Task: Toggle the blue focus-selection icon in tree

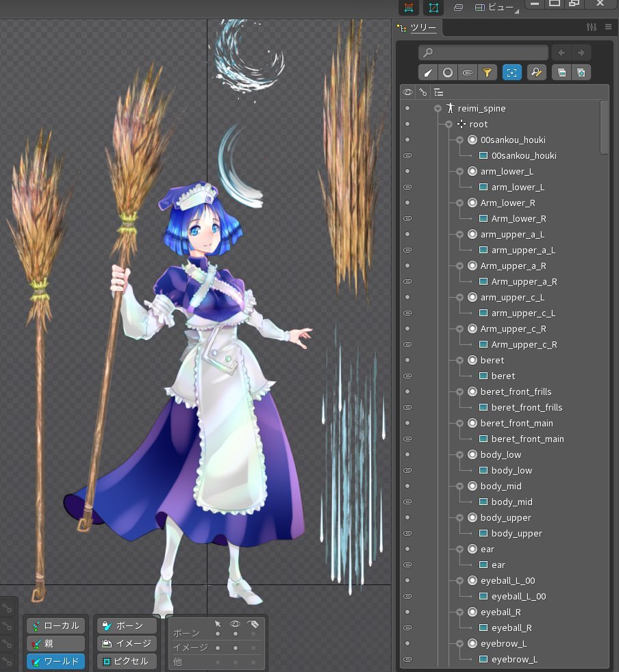Action: point(511,73)
